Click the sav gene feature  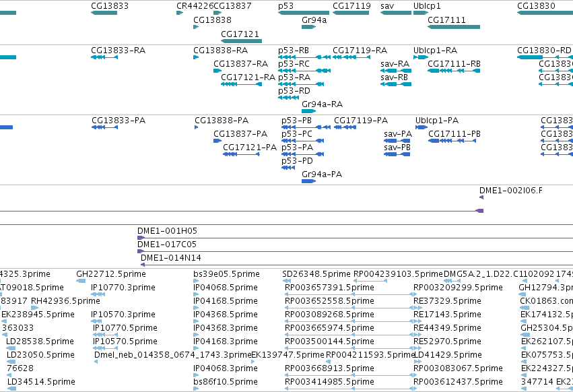[x=396, y=13]
